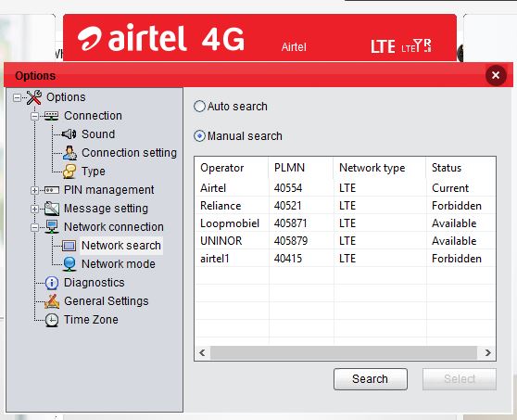
Task: Click the airtel 4G logo
Action: (161, 38)
